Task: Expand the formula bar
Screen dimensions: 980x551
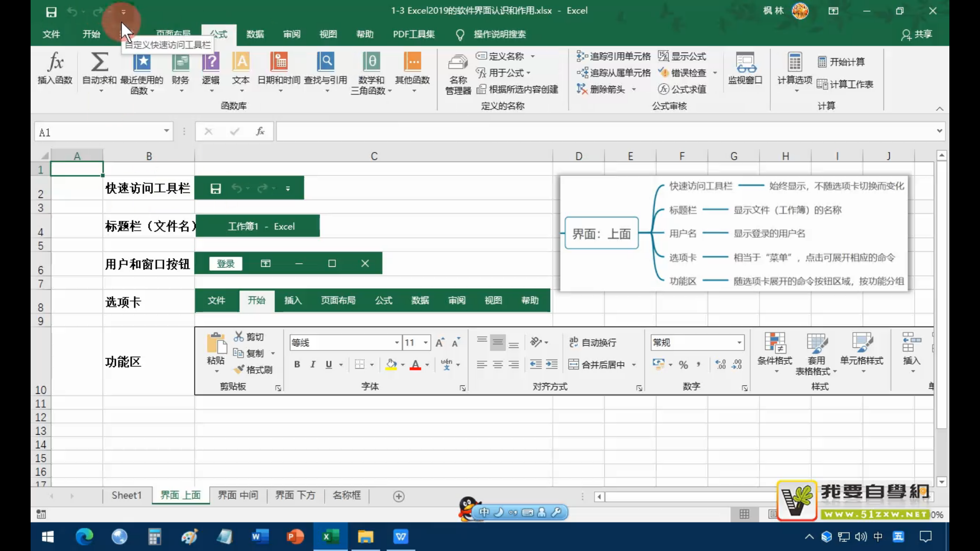Action: point(939,131)
